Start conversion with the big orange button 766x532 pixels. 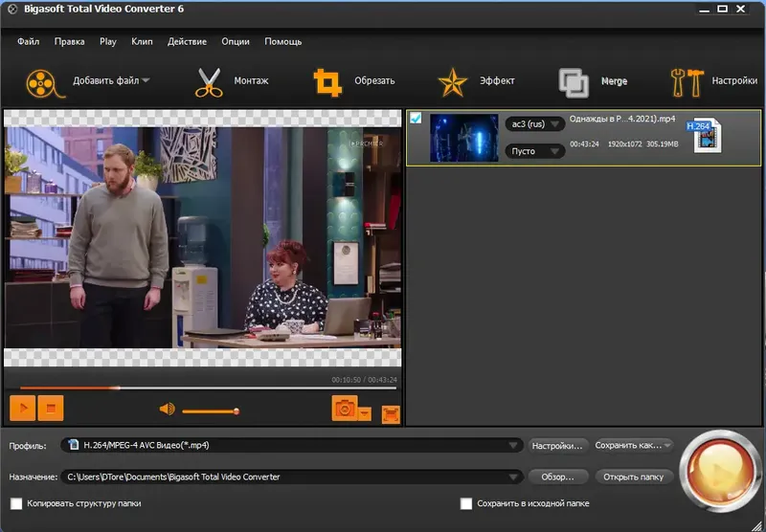click(720, 471)
